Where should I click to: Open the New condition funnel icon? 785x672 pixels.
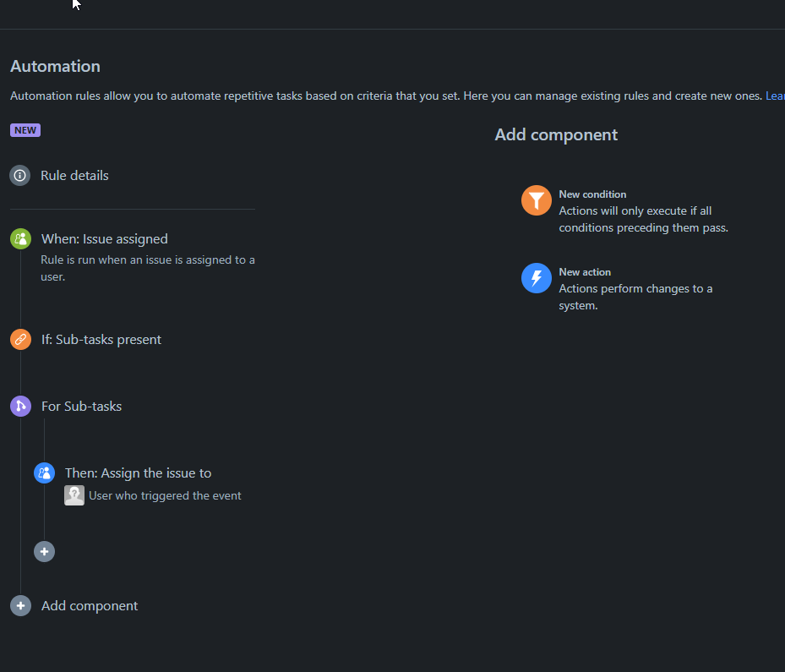pos(536,200)
